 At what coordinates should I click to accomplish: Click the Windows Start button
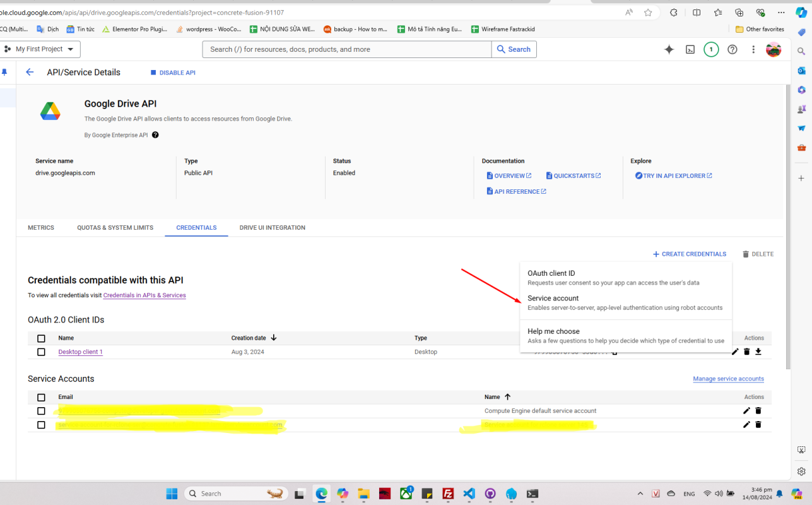(172, 494)
